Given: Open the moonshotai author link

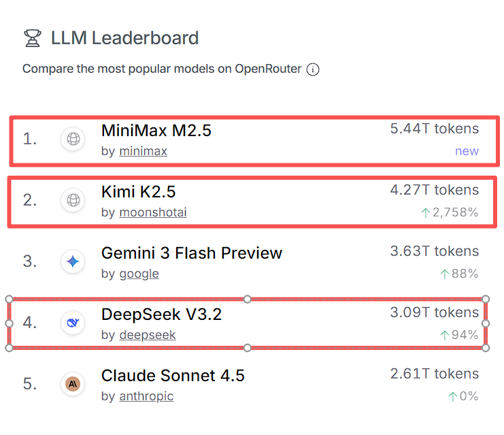Looking at the screenshot, I should [153, 212].
